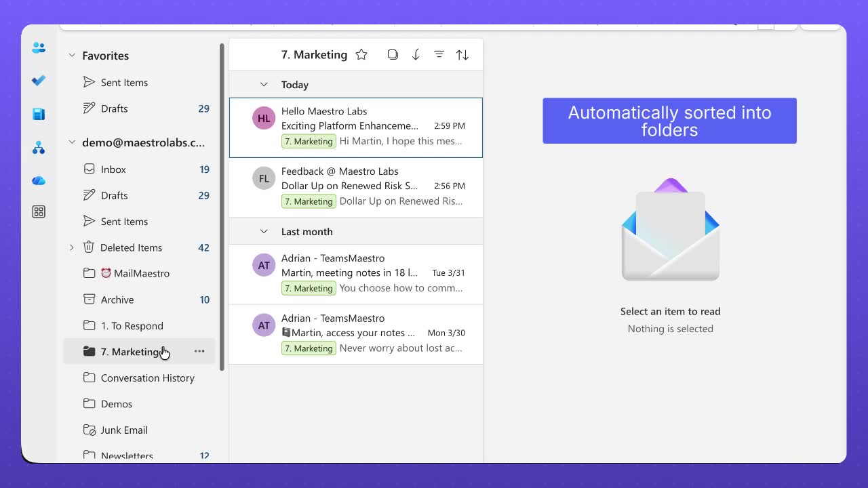Collapse the Today message group
This screenshot has height=488, width=868.
coord(264,84)
